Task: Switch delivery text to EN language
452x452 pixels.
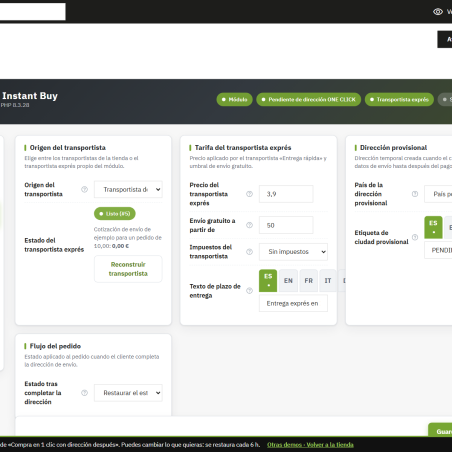Action: click(x=288, y=281)
